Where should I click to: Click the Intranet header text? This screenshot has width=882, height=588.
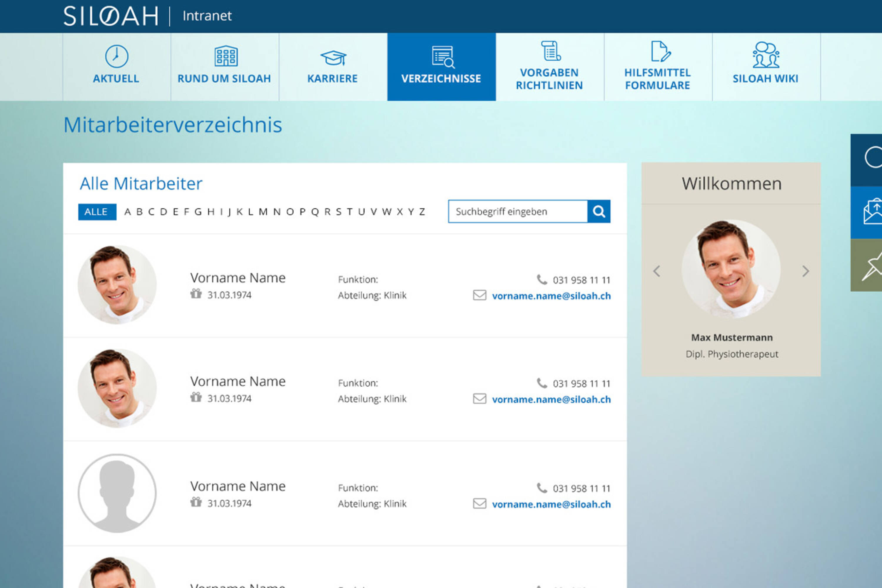pyautogui.click(x=207, y=16)
